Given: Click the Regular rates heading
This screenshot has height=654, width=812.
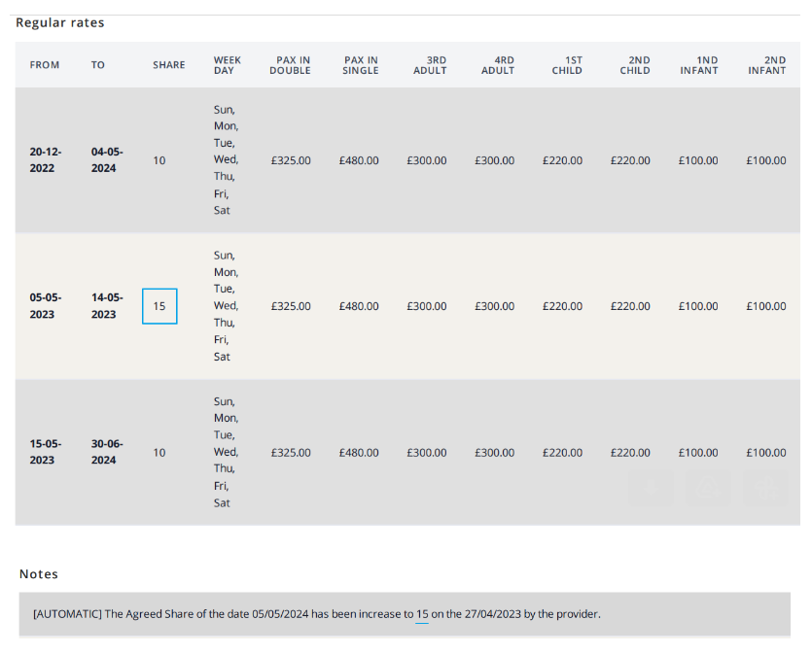Looking at the screenshot, I should [60, 22].
